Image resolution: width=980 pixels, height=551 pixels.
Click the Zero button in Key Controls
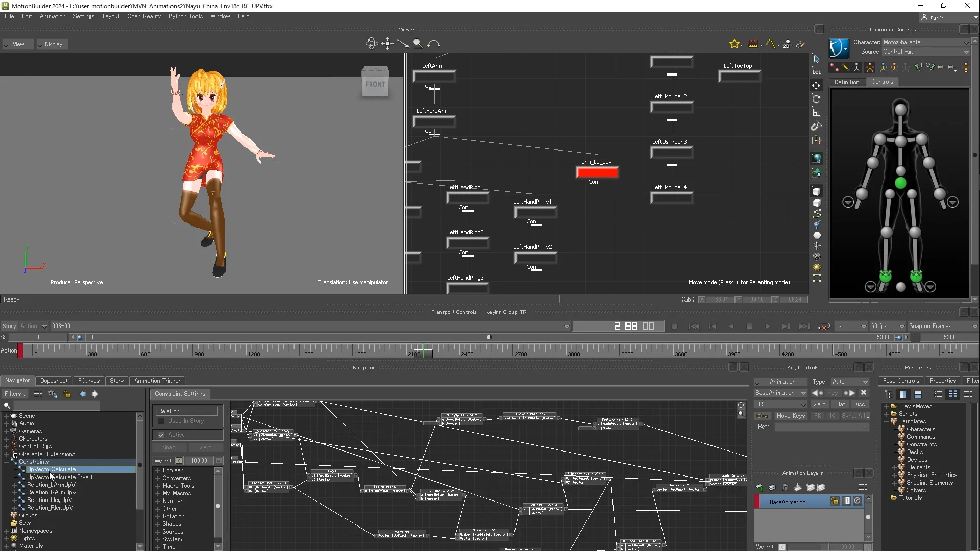[819, 404]
